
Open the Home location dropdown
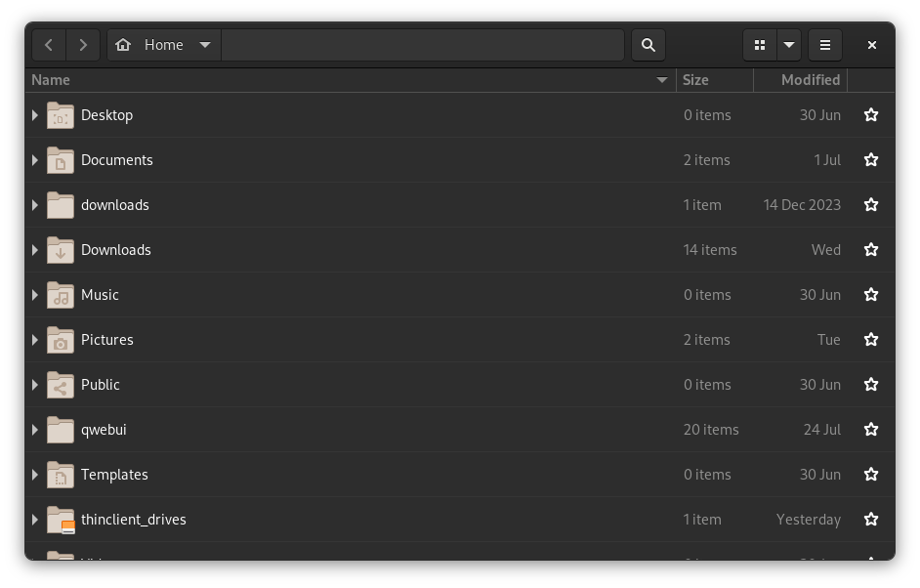click(x=205, y=45)
